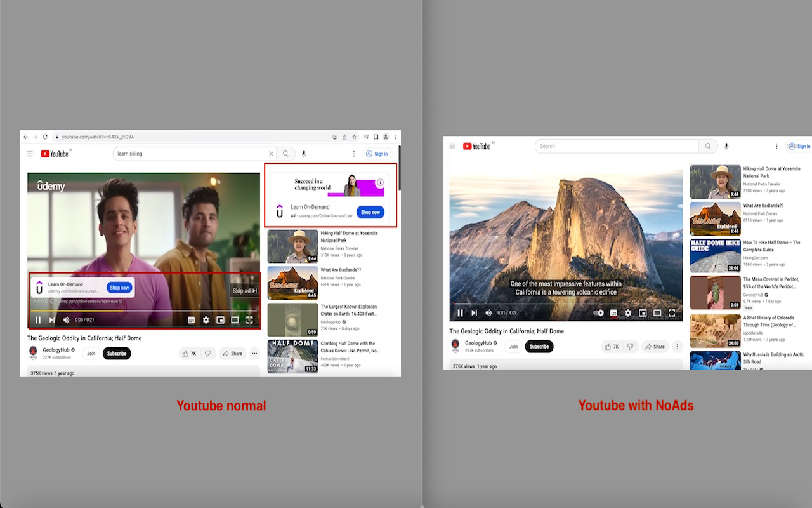
Task: Click the next-video button in the left window player
Action: coord(52,320)
